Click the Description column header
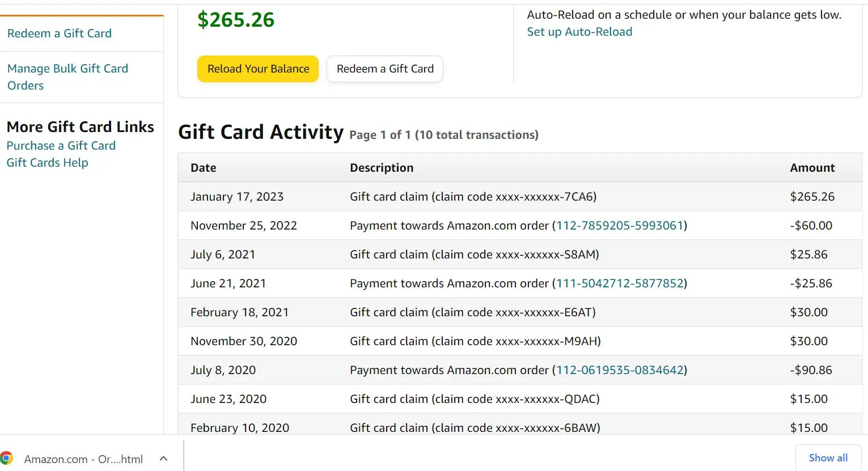This screenshot has width=868, height=471. 382,168
